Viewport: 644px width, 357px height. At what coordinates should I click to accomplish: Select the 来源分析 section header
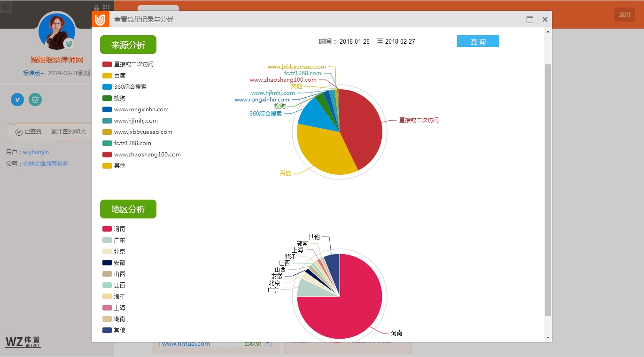coord(128,45)
